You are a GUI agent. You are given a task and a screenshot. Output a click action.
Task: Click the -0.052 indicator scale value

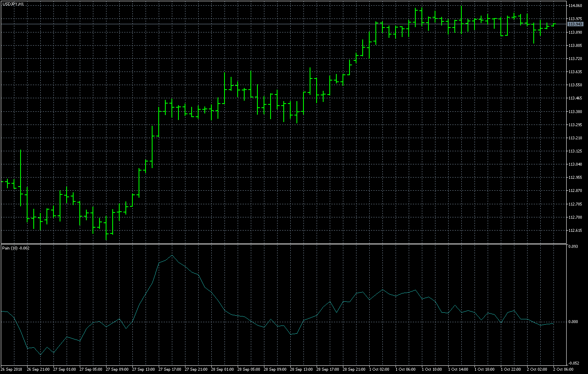[x=573, y=363]
